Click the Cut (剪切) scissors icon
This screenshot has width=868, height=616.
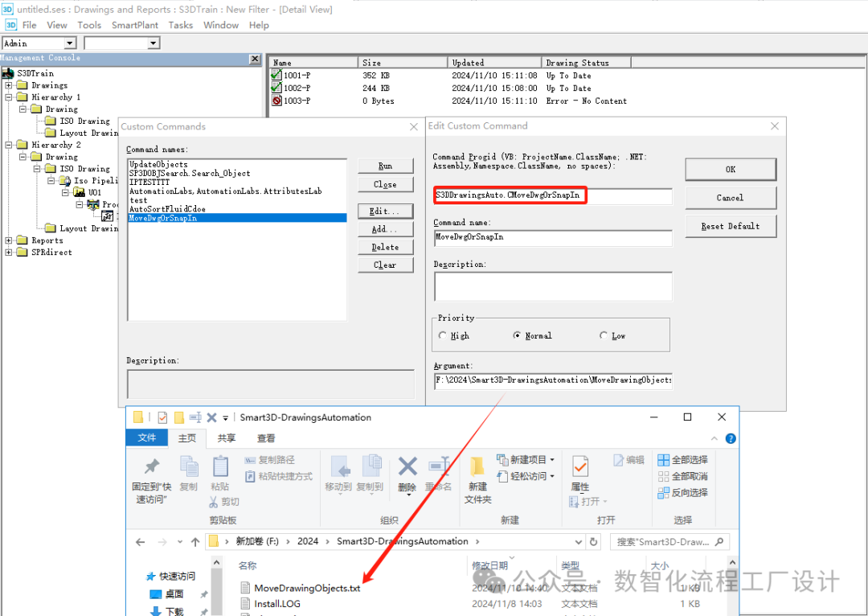[214, 502]
